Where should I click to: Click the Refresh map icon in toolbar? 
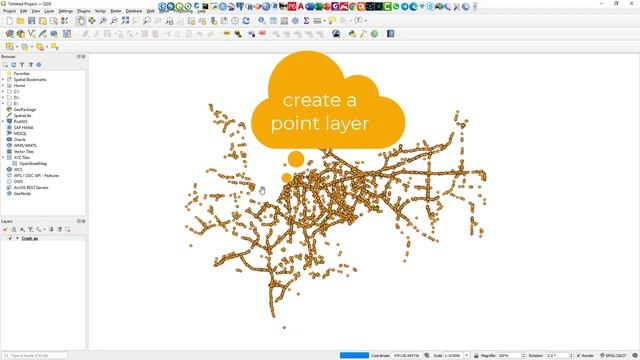coord(246,21)
